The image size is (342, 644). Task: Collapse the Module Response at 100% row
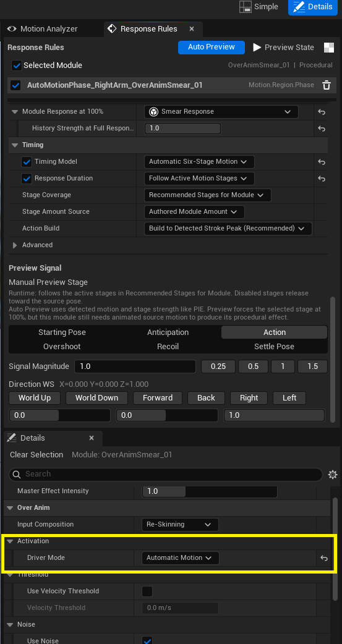[x=15, y=112]
